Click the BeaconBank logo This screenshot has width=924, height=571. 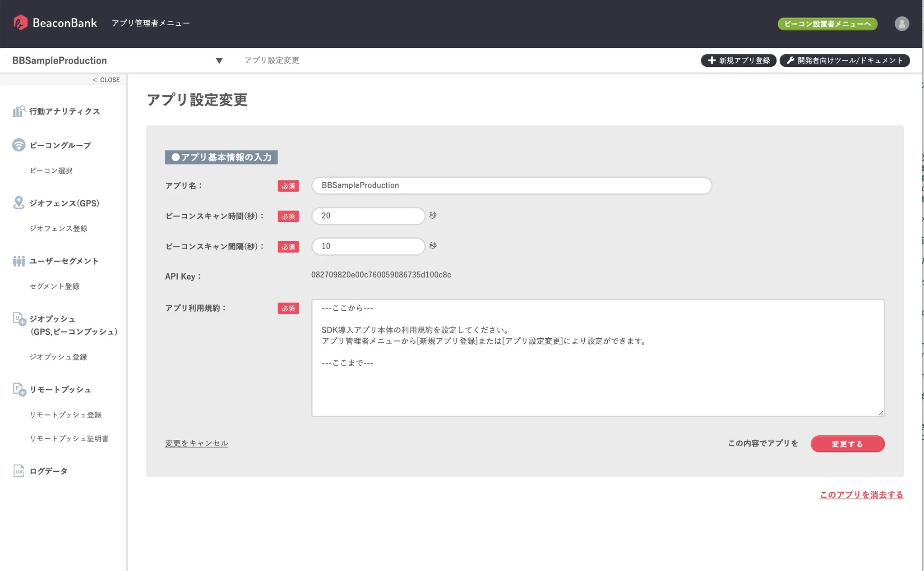[x=55, y=23]
